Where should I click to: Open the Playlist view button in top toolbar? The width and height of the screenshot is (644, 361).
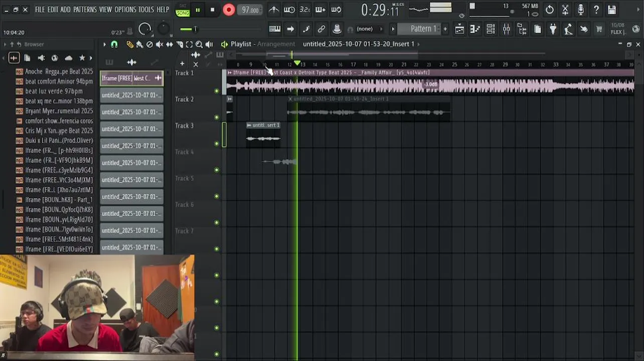(459, 29)
